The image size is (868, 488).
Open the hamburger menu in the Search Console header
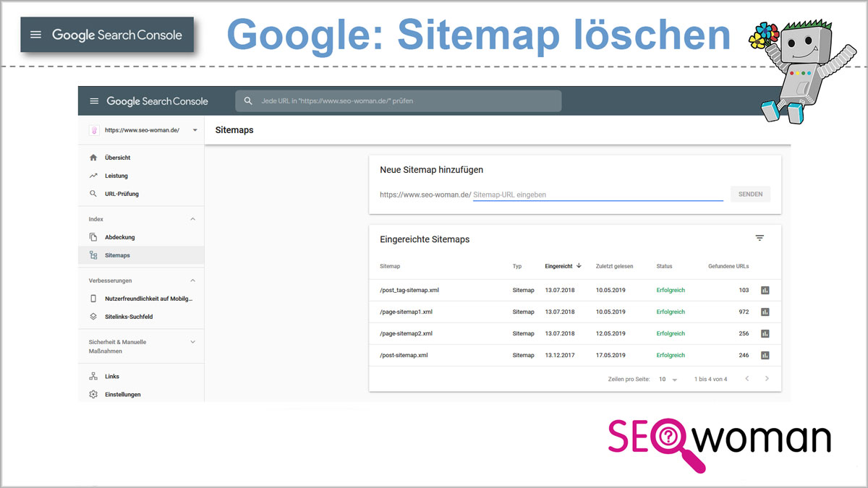click(94, 101)
